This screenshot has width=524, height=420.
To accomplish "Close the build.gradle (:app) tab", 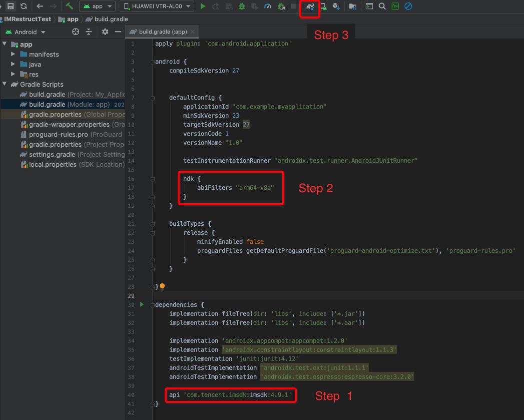I will (x=193, y=32).
